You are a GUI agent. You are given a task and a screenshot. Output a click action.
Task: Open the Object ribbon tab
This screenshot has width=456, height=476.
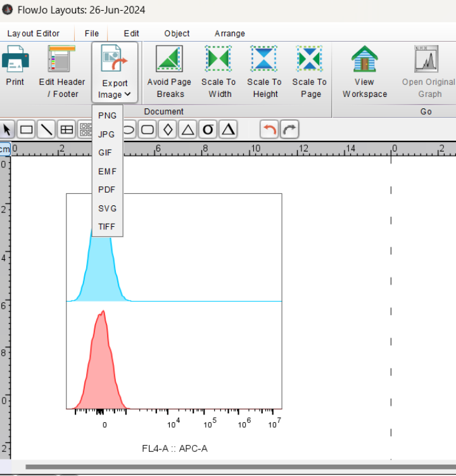coord(177,34)
